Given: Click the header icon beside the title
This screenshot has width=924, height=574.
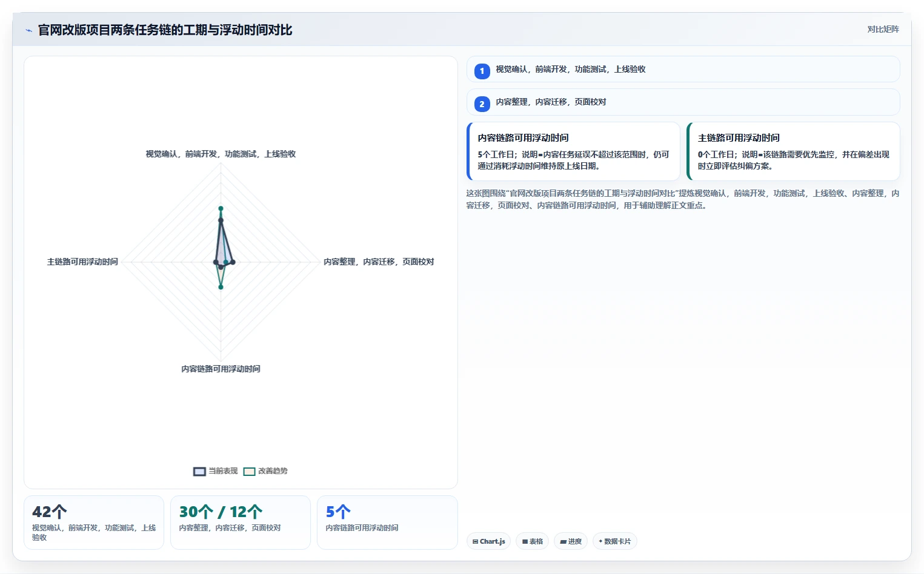Looking at the screenshot, I should (x=28, y=30).
